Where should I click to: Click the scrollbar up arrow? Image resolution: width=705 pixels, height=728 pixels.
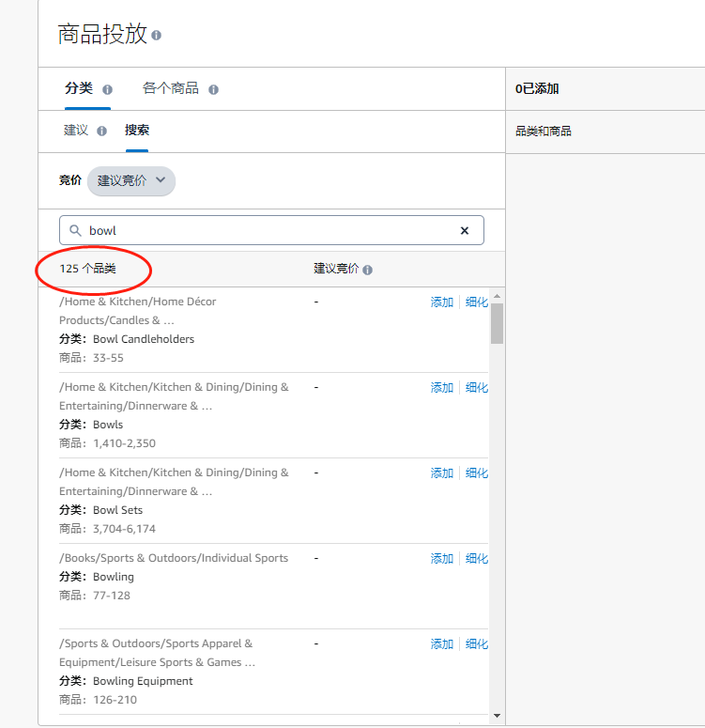[498, 296]
